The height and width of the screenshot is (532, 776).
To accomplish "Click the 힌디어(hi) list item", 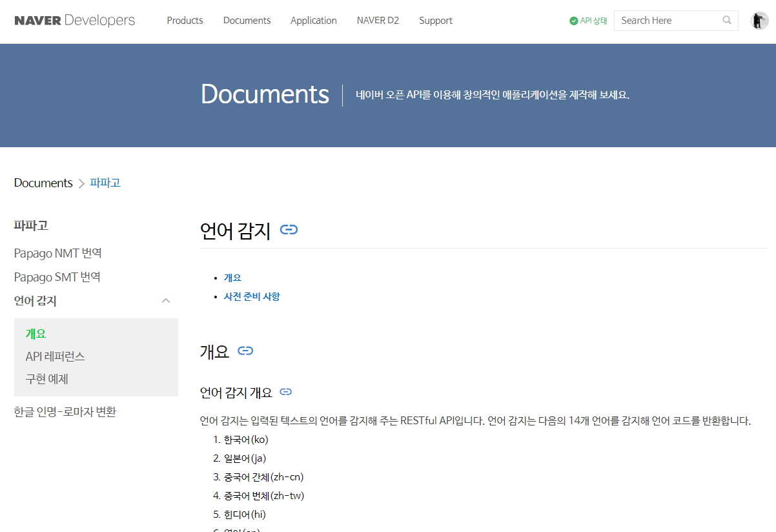I will pyautogui.click(x=245, y=515).
